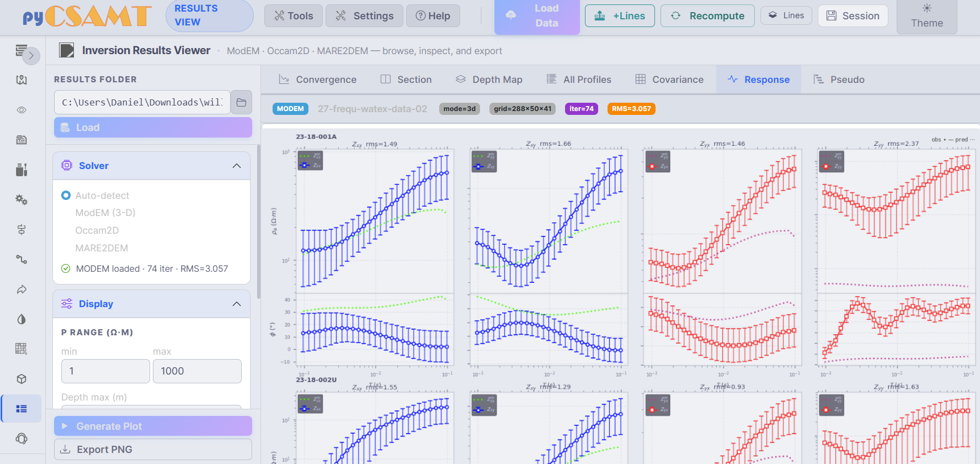
Task: Click the Generate Plot button
Action: coord(153,426)
